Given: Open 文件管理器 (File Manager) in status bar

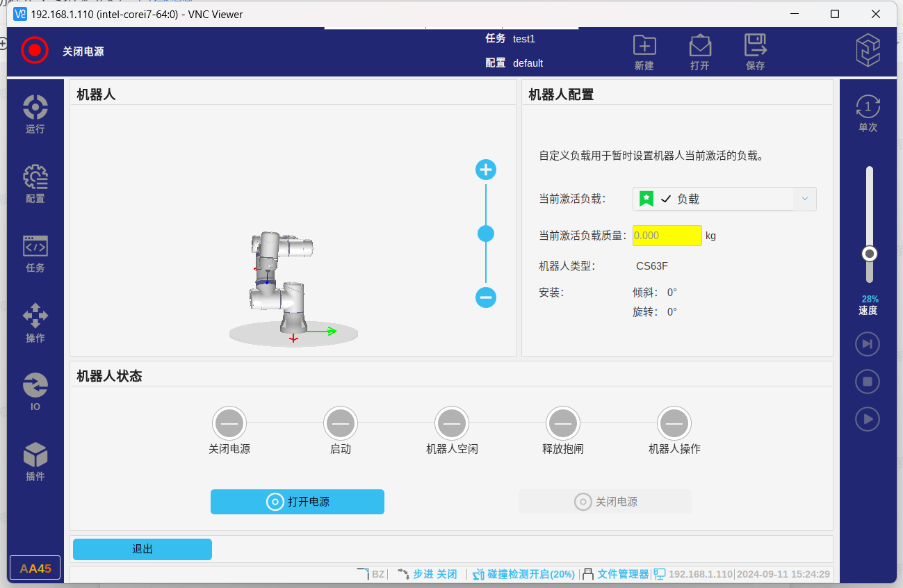Looking at the screenshot, I should click(x=622, y=574).
